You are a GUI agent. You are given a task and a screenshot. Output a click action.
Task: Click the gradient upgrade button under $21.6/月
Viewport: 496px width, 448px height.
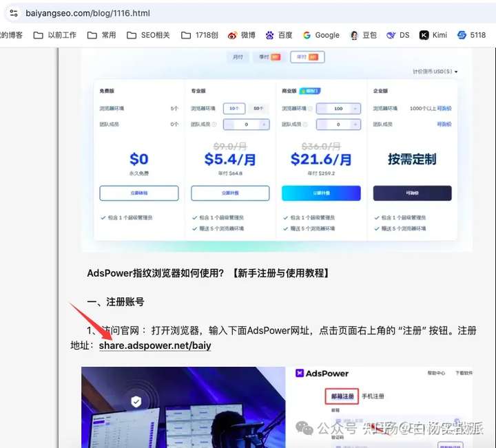321,193
